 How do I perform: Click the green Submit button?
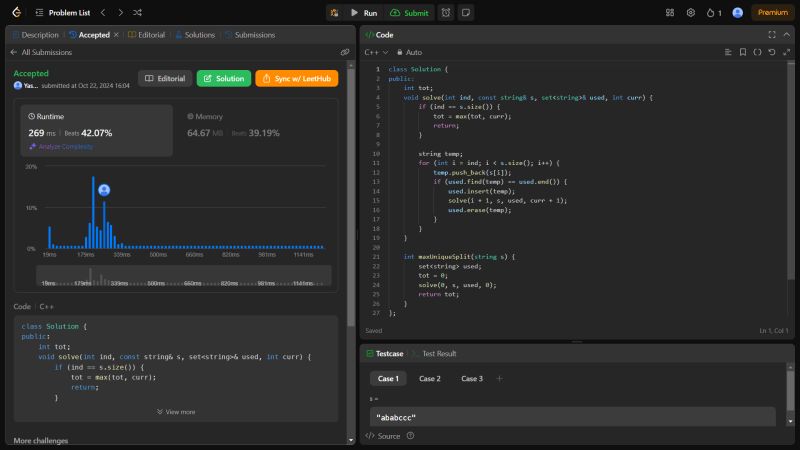pos(408,13)
